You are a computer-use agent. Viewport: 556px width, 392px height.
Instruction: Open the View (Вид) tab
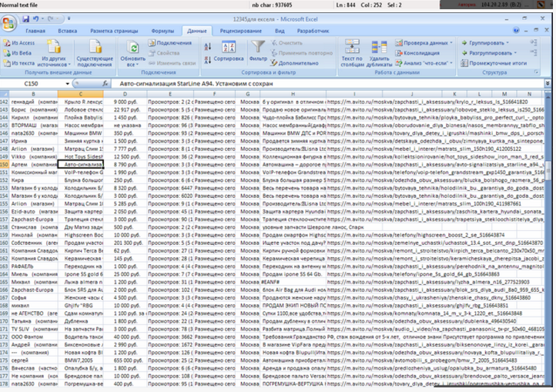click(280, 31)
